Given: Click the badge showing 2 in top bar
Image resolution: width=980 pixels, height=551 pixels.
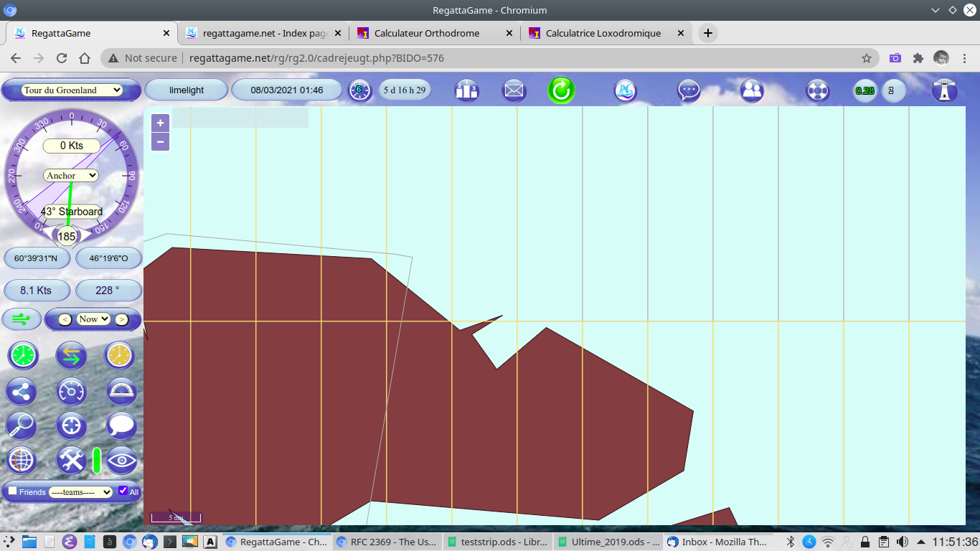Looking at the screenshot, I should pos(892,91).
